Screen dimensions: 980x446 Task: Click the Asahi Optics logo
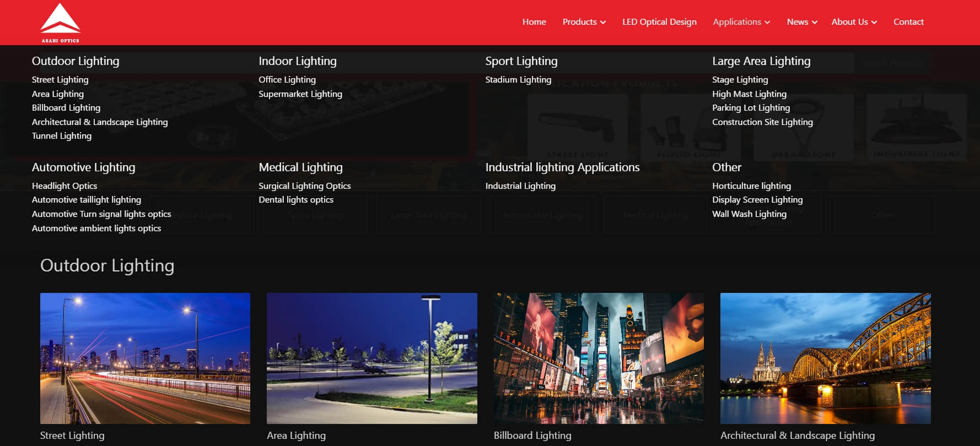[x=61, y=23]
